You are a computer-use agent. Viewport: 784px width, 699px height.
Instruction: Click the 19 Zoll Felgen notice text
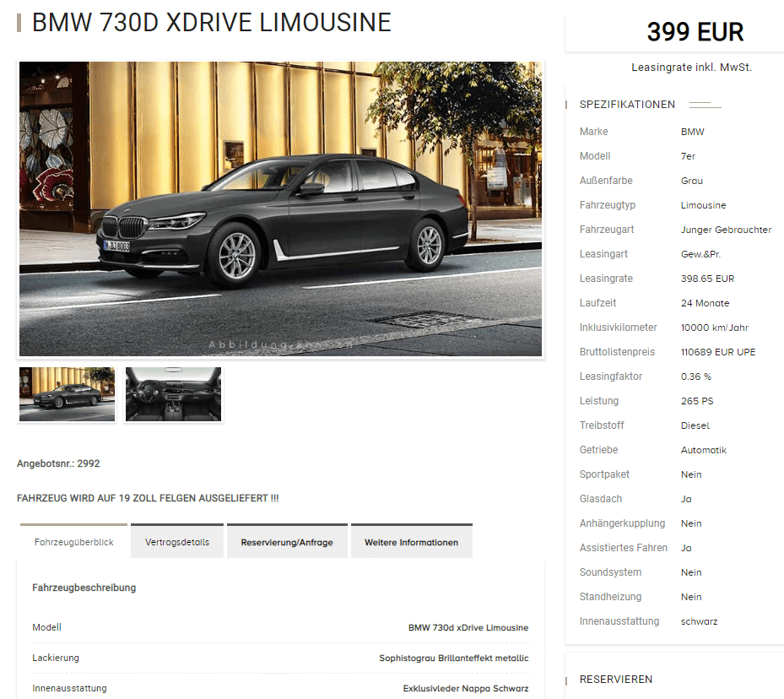coord(148,498)
